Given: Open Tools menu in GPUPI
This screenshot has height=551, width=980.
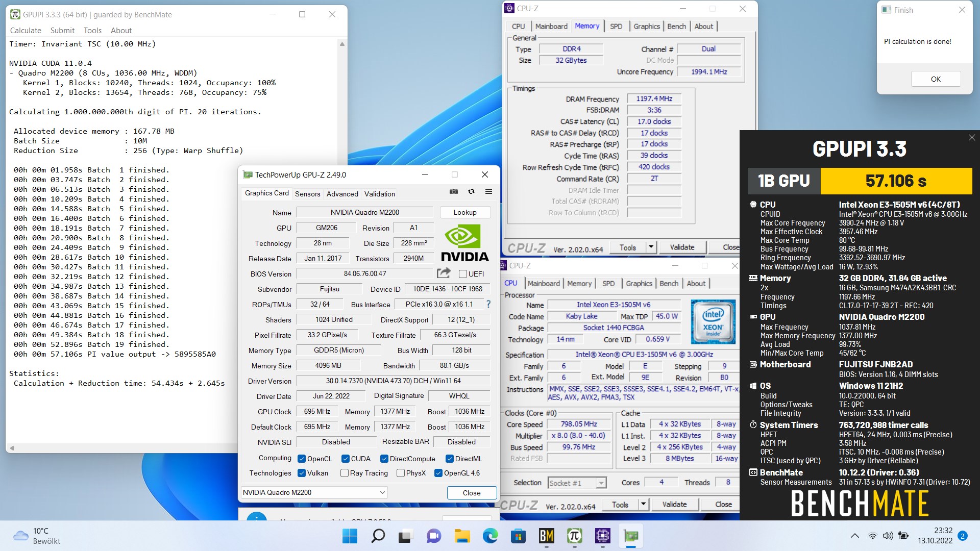Looking at the screenshot, I should (x=92, y=31).
